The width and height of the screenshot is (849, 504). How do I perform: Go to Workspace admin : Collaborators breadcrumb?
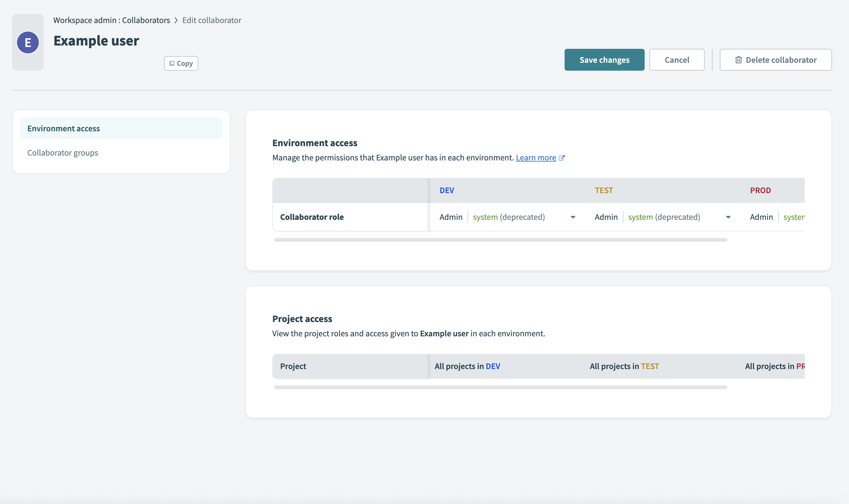click(111, 20)
